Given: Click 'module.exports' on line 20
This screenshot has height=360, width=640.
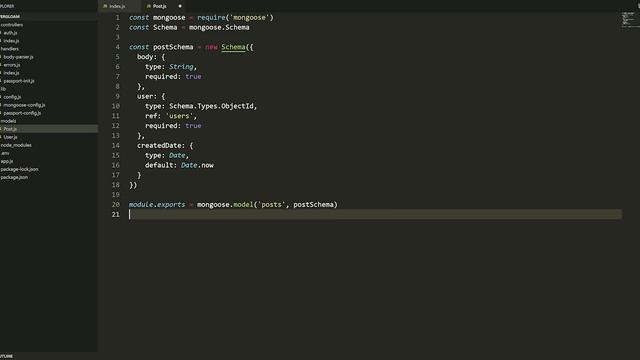Looking at the screenshot, I should pos(157,204).
